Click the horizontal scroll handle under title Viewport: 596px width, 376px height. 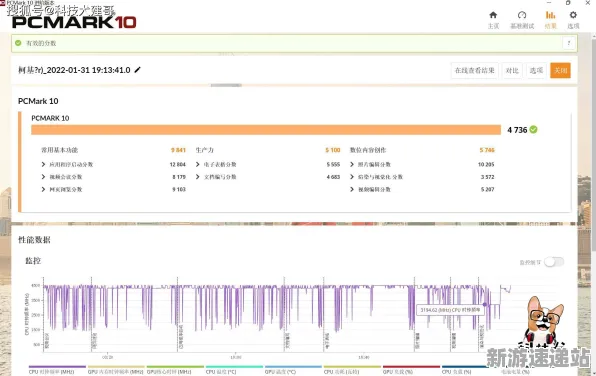pyautogui.click(x=226, y=85)
